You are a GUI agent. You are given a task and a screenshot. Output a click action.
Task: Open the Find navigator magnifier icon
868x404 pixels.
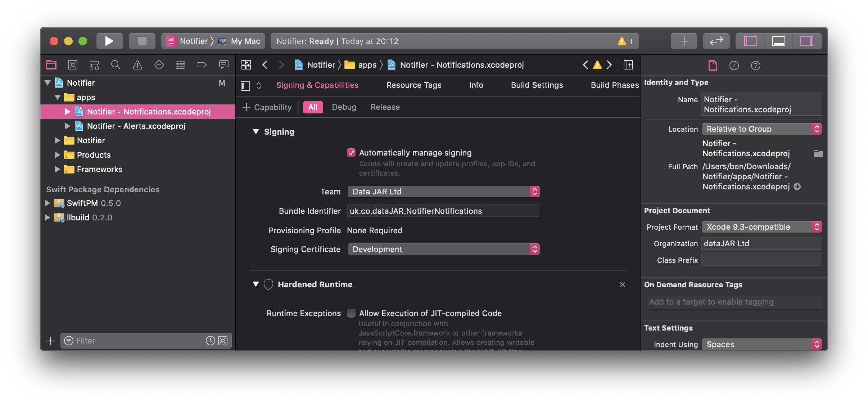(x=116, y=65)
